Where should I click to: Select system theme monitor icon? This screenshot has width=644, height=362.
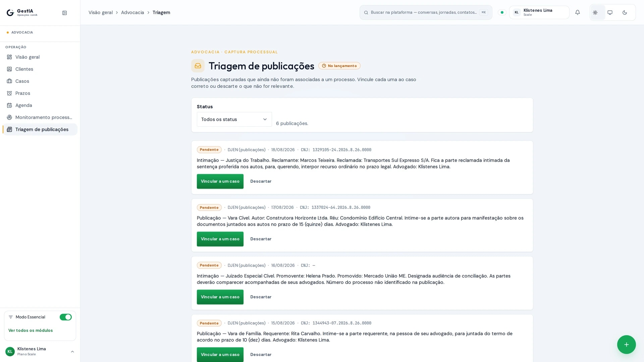click(610, 12)
